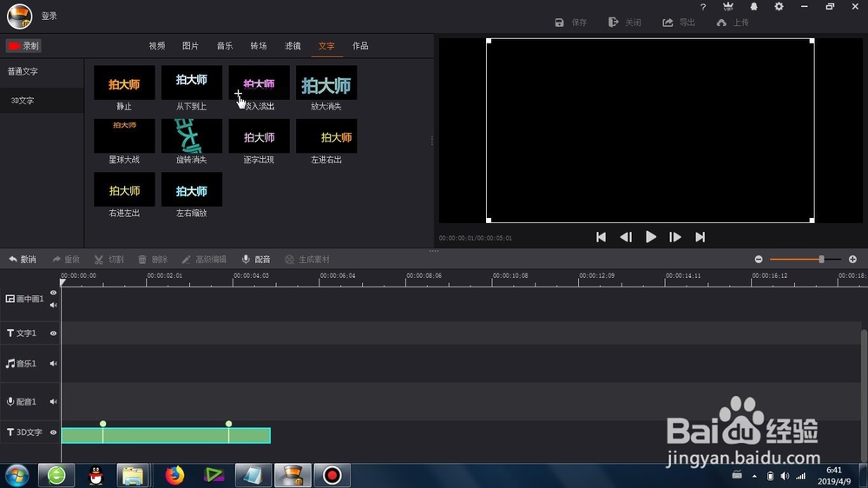
Task: Click the 导出 export button
Action: coord(679,23)
